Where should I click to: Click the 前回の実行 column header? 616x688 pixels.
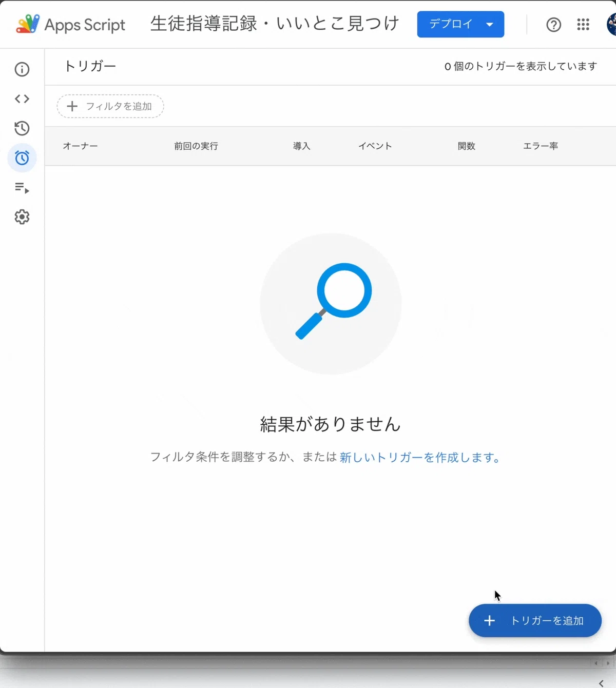196,146
